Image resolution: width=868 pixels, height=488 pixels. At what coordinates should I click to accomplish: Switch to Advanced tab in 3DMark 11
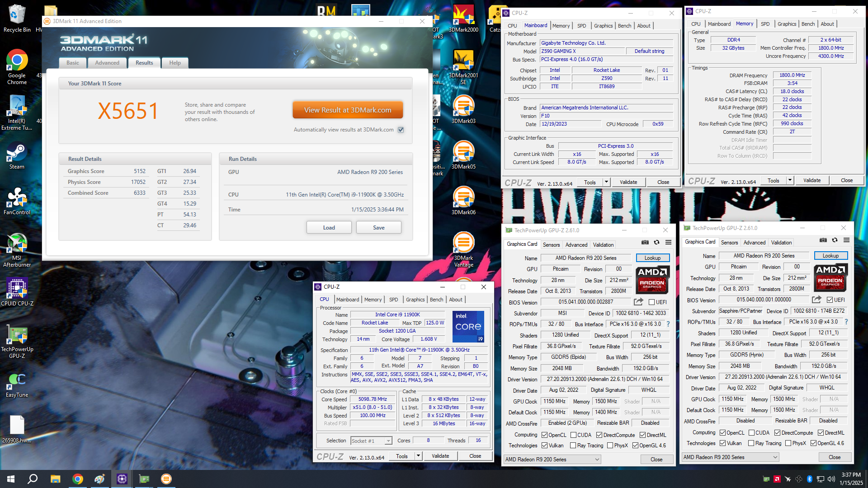[x=107, y=63]
